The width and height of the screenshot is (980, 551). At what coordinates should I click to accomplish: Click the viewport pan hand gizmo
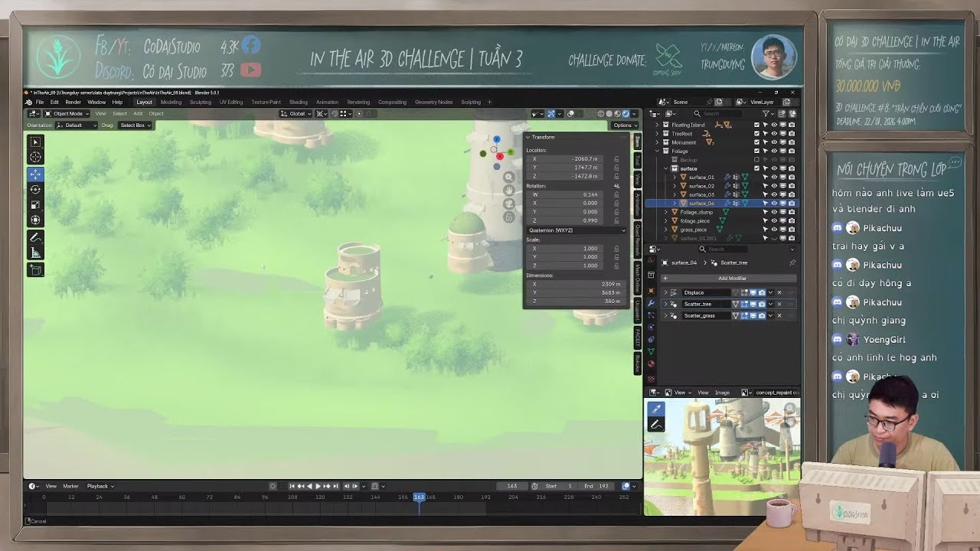coord(508,191)
